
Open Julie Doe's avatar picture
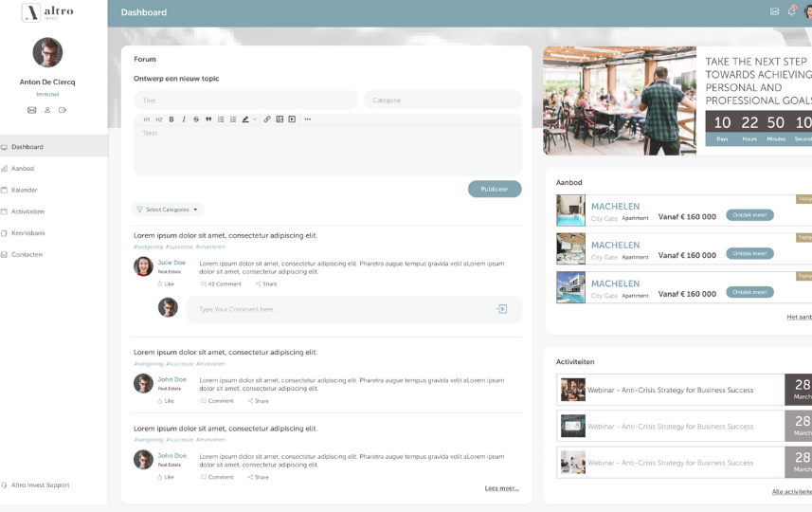pyautogui.click(x=143, y=266)
